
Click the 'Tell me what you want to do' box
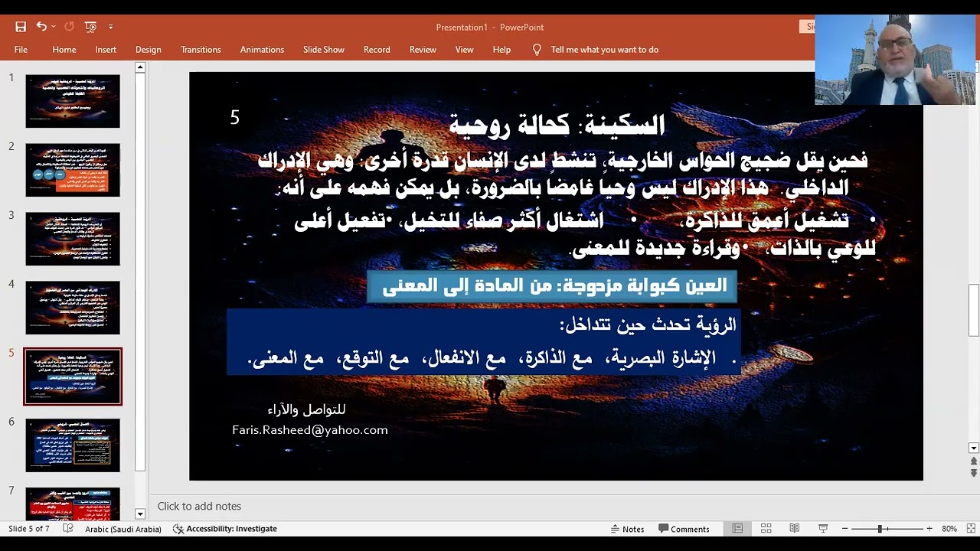[604, 50]
